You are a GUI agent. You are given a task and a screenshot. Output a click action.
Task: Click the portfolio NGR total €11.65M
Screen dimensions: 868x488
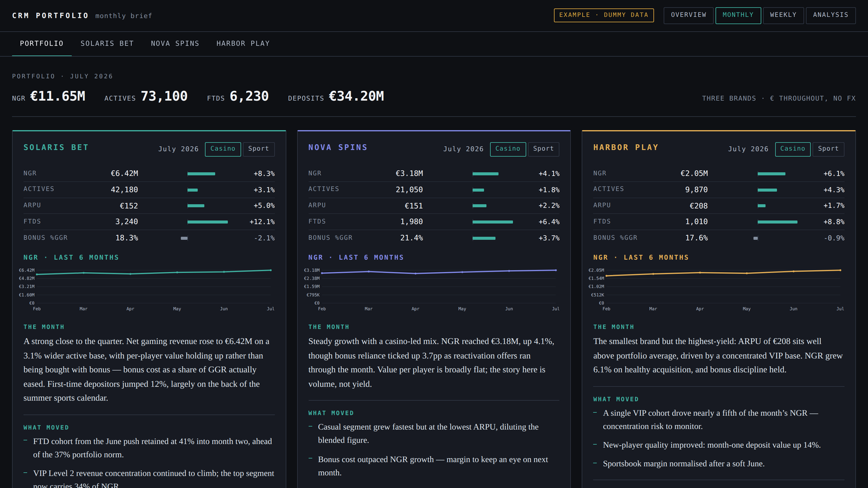pos(58,97)
